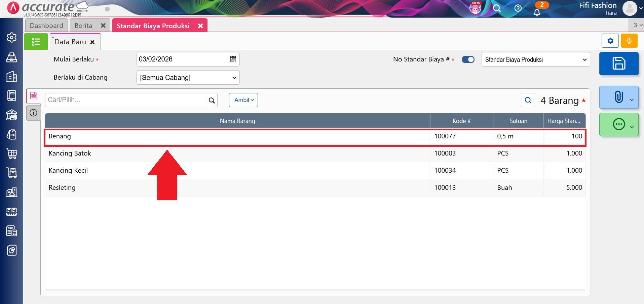
Task: Click the notification bell icon
Action: (x=537, y=12)
